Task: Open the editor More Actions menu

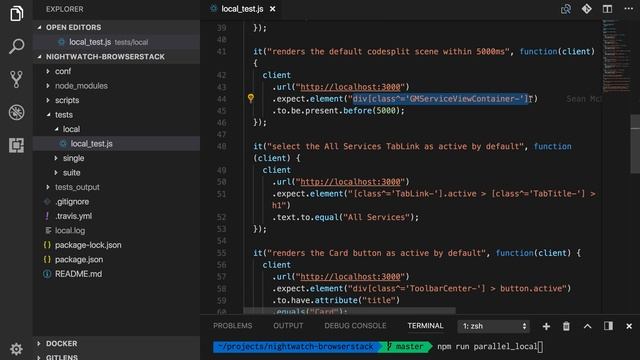Action: [x=629, y=9]
